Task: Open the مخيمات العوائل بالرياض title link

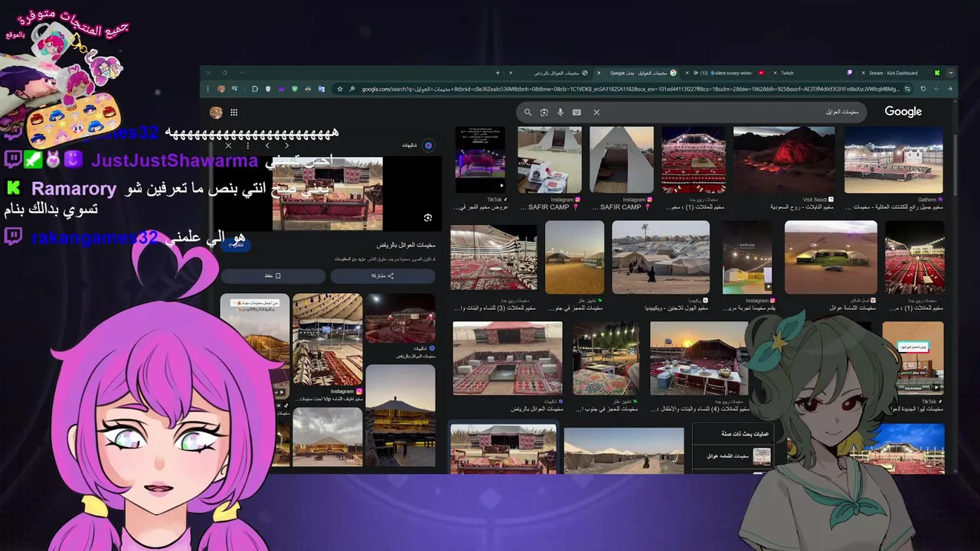Action: 406,246
